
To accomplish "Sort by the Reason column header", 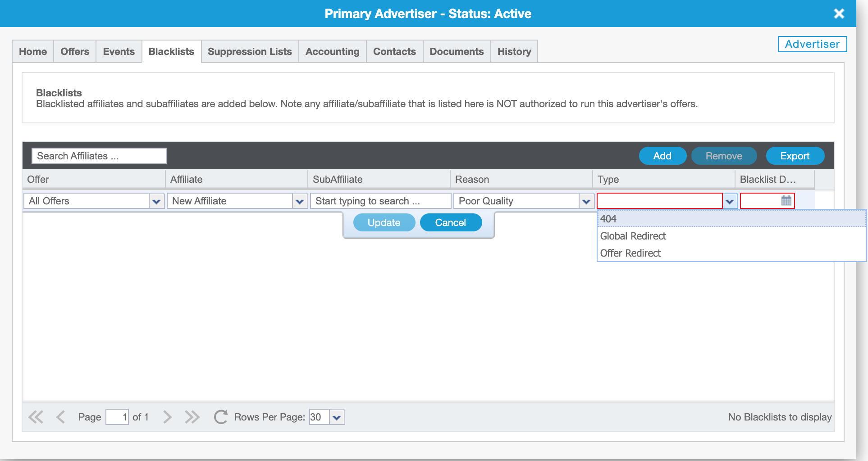I will [521, 179].
